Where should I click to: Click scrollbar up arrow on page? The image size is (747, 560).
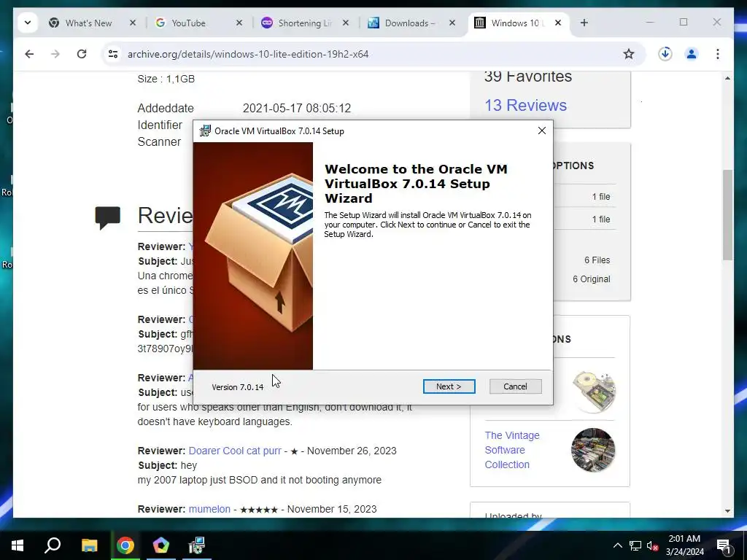727,78
